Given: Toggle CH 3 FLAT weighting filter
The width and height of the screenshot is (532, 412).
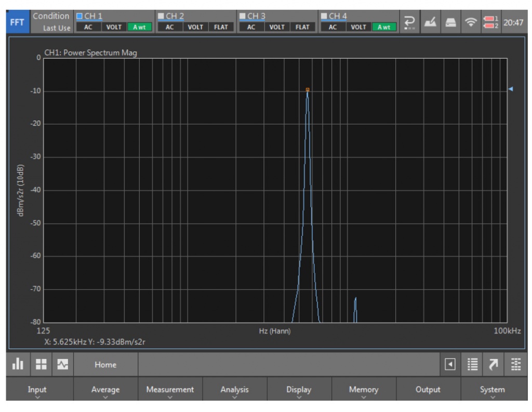Looking at the screenshot, I should click(x=302, y=27).
